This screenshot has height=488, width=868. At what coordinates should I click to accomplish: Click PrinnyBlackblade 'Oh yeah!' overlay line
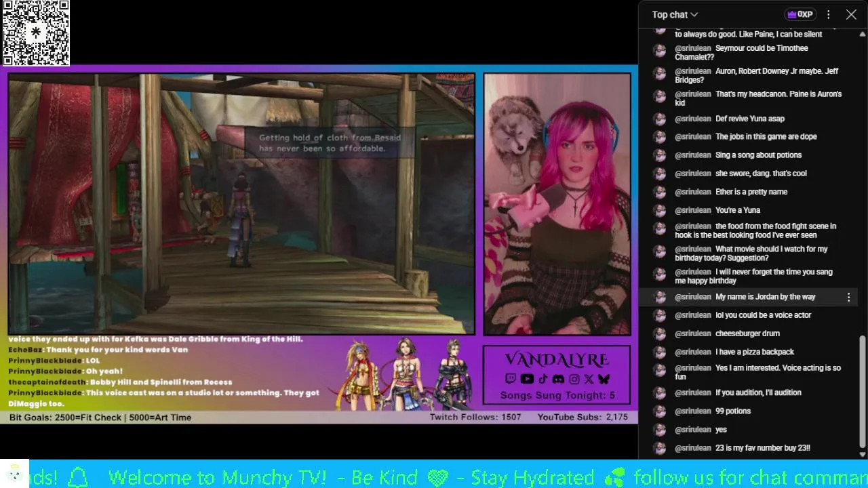[x=66, y=371]
